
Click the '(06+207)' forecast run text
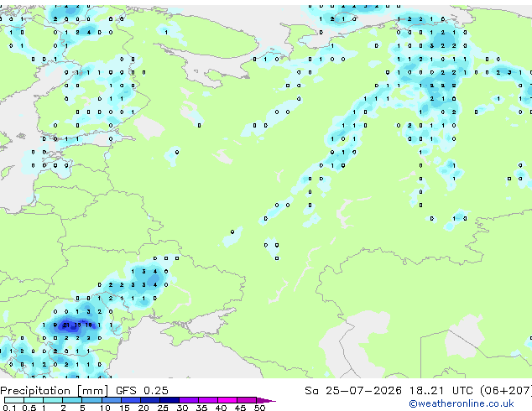pos(506,391)
